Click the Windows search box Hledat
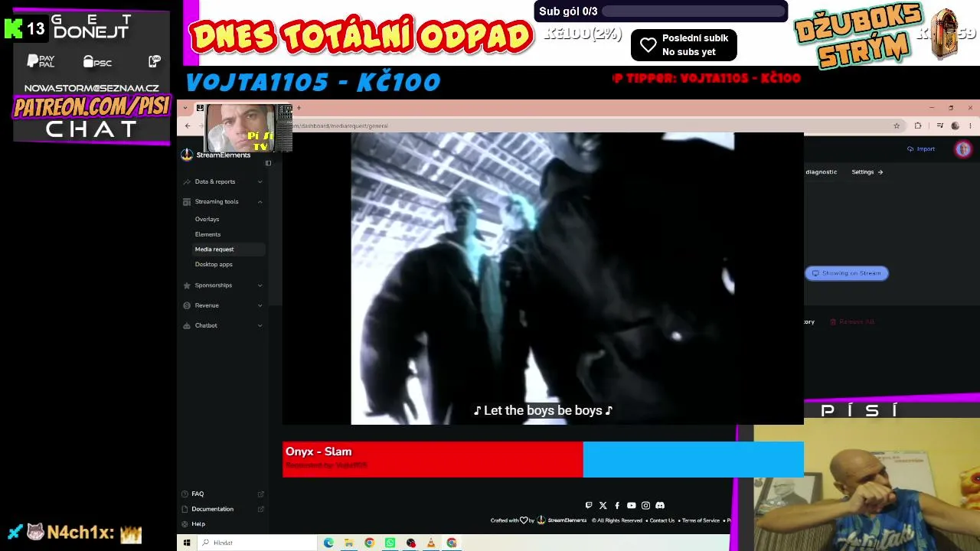Image resolution: width=980 pixels, height=551 pixels. [x=257, y=543]
